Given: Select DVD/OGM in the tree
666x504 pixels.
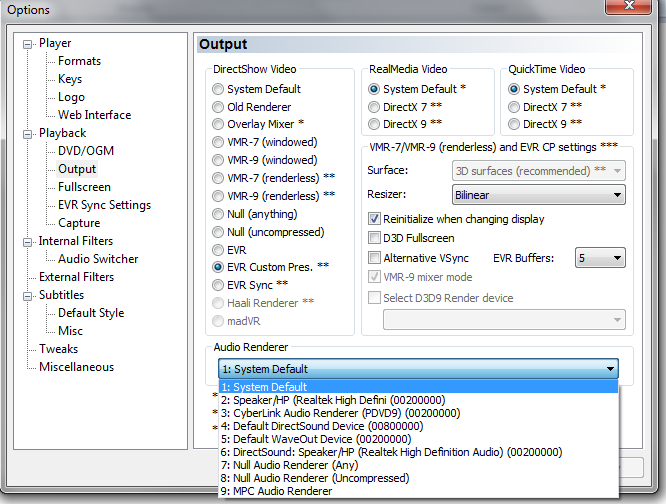Looking at the screenshot, I should pos(86,151).
